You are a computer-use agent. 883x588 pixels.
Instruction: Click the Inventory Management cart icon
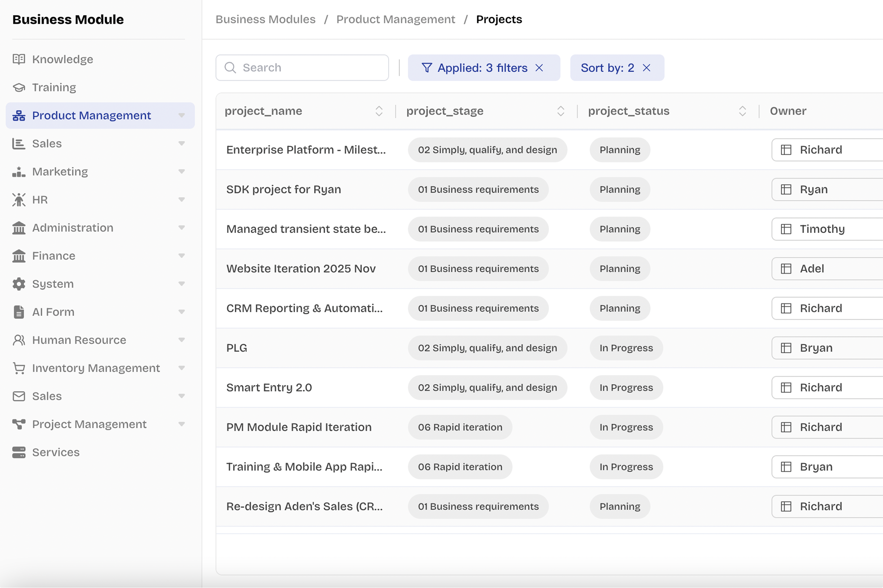18,368
